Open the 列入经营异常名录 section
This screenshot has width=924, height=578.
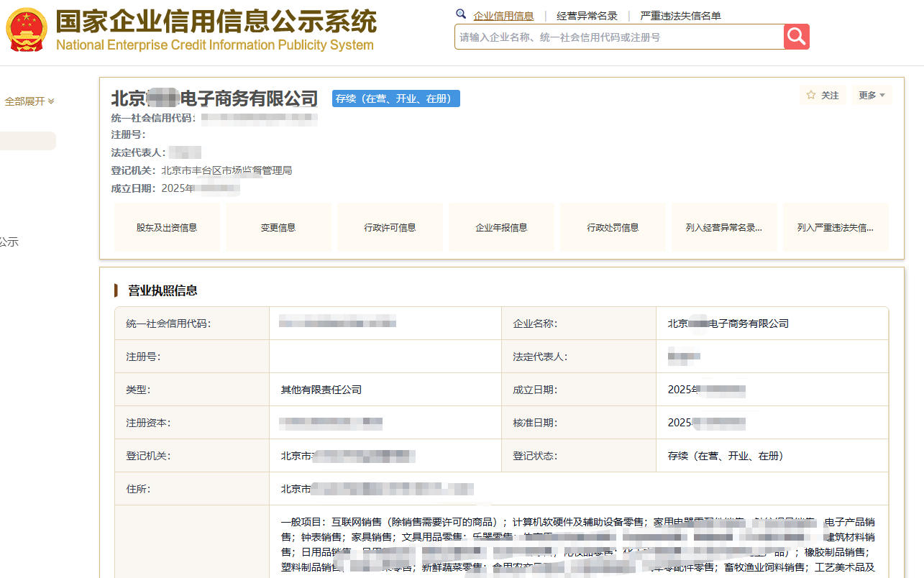click(x=724, y=227)
